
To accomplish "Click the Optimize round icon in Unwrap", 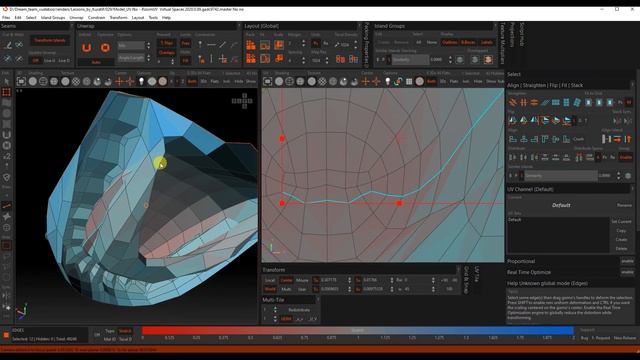I will coord(105,48).
